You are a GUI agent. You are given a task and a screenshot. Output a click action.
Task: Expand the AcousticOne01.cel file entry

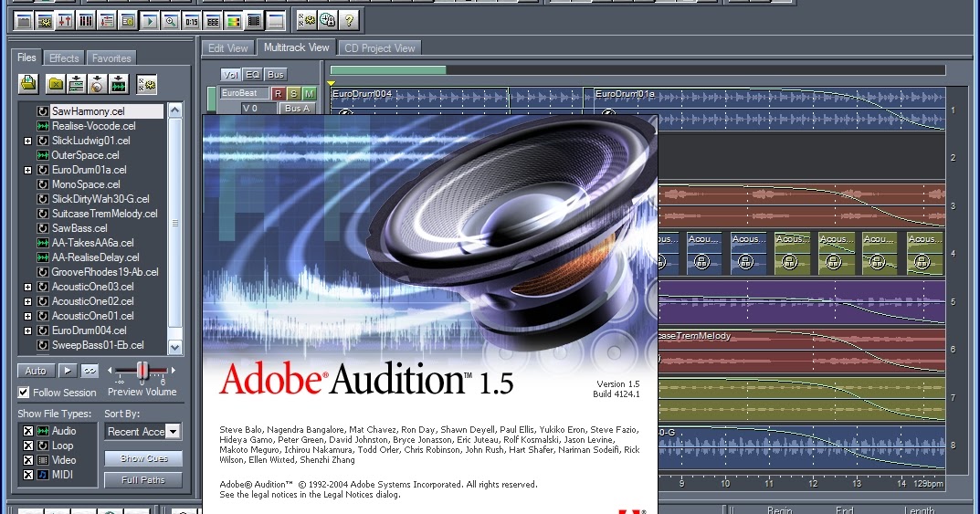click(x=27, y=316)
